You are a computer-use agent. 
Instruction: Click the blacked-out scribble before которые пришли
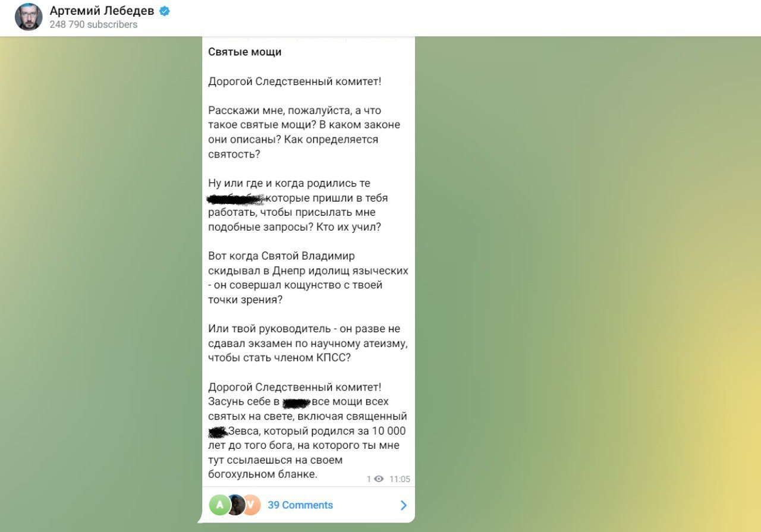[x=236, y=198]
